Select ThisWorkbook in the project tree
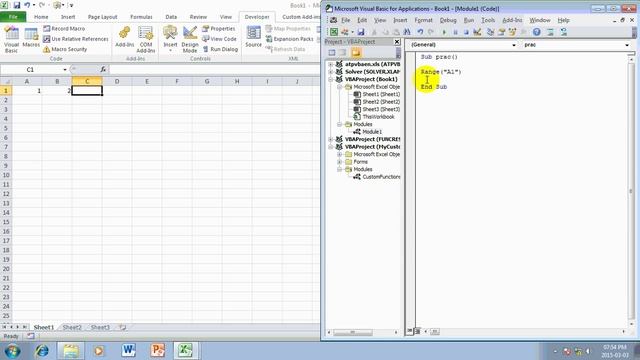Viewport: 640px width, 360px height. pos(378,117)
